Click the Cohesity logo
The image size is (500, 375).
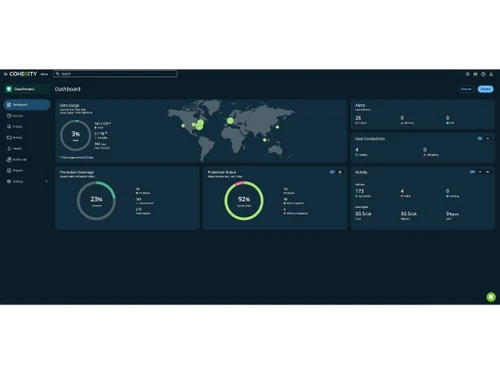(x=23, y=74)
